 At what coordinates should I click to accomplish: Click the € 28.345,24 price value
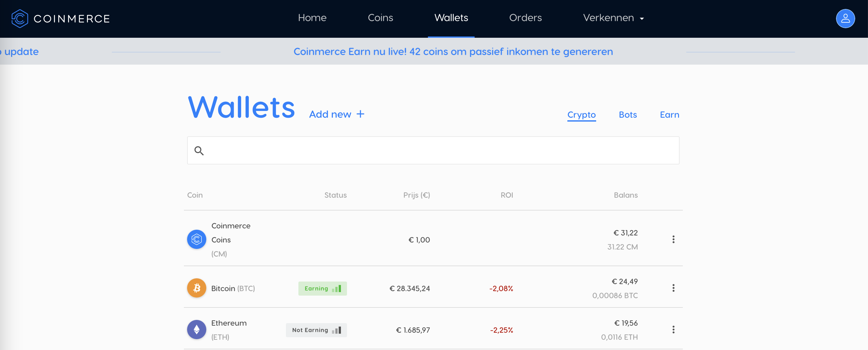click(409, 289)
